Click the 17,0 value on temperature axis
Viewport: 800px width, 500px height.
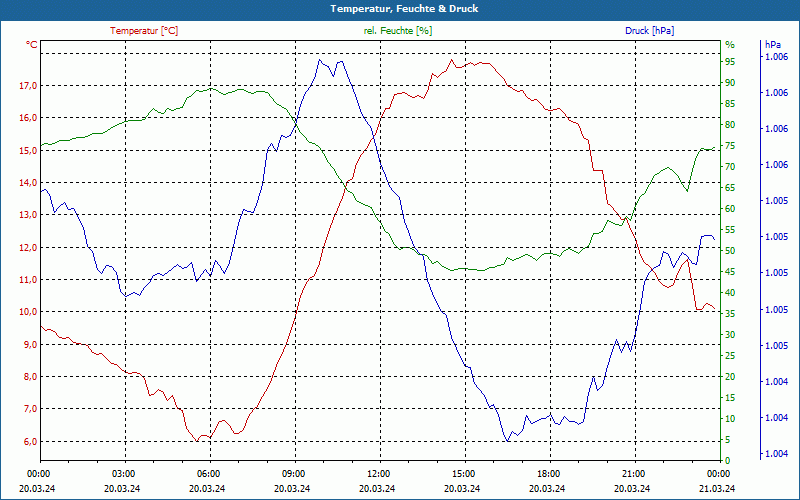click(x=28, y=86)
